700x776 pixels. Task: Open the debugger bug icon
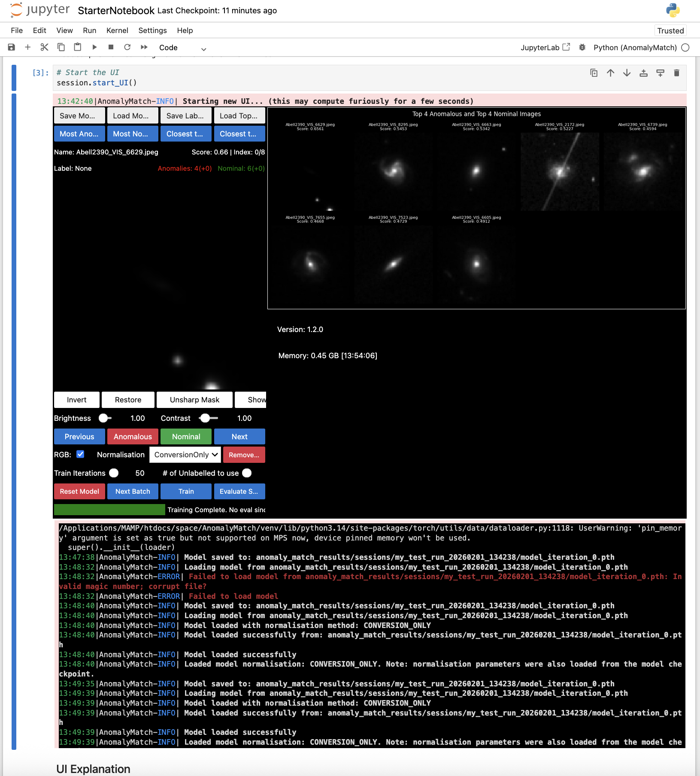pyautogui.click(x=582, y=47)
